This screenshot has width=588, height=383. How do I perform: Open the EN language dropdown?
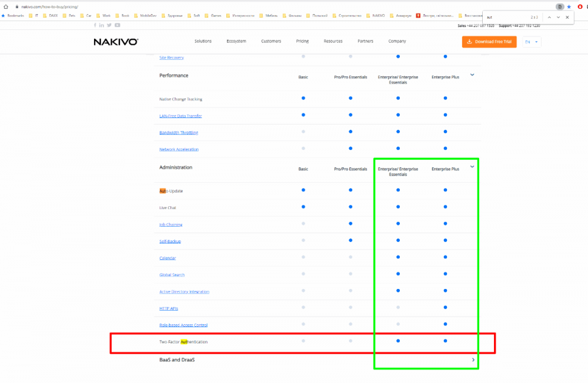click(532, 42)
